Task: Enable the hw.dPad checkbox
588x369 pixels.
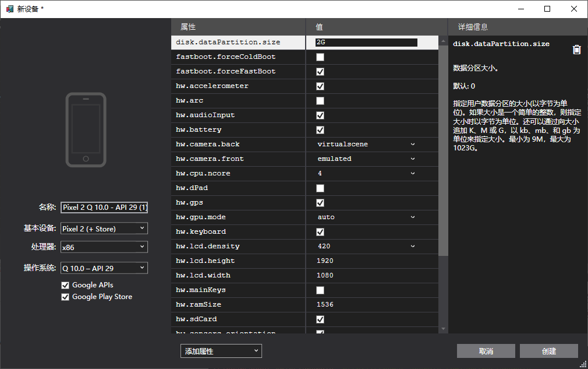Action: point(320,188)
